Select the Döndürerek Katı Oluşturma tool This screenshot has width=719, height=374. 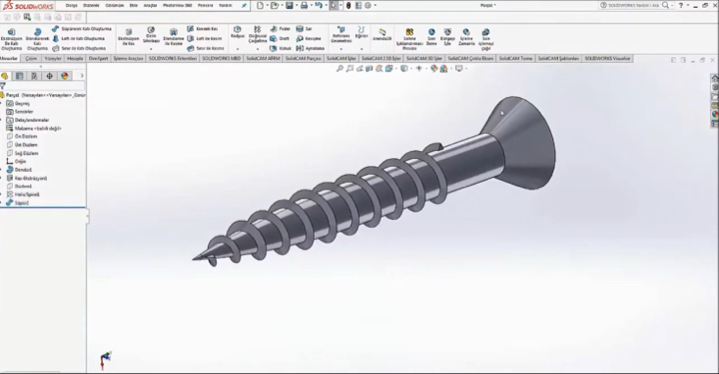click(x=37, y=39)
